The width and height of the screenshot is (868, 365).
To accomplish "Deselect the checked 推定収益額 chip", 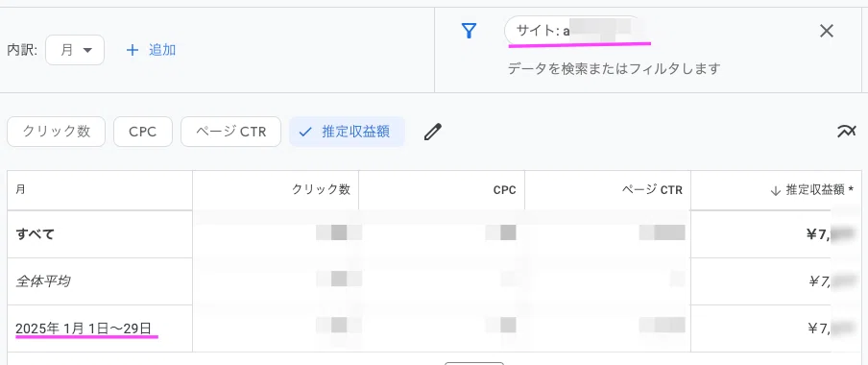I will [x=347, y=132].
